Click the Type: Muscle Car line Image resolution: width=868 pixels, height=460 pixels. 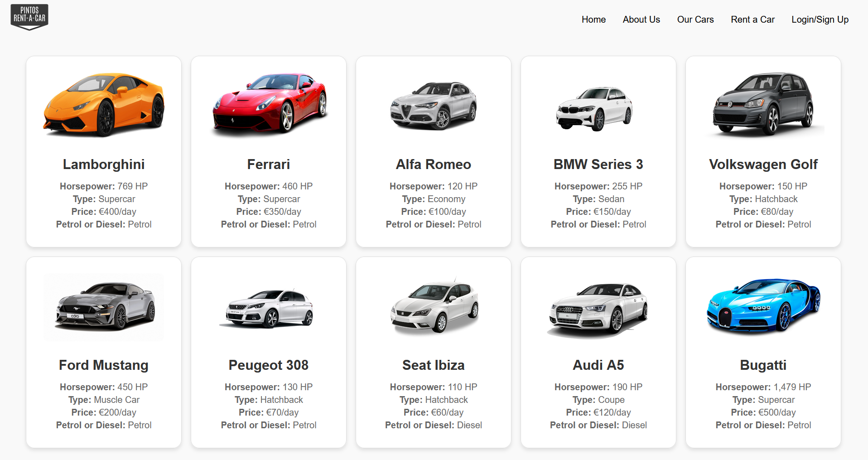(104, 400)
